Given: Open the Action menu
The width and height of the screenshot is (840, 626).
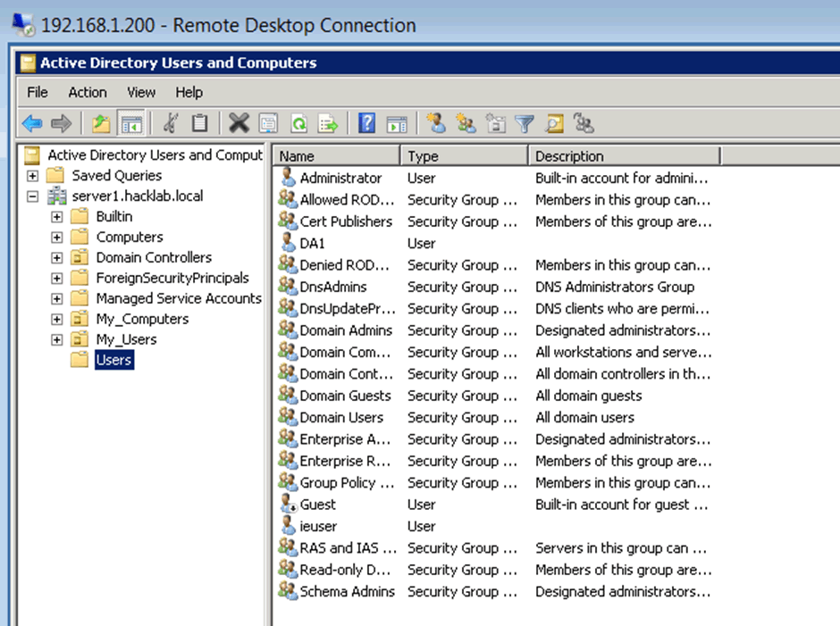Looking at the screenshot, I should coord(88,93).
